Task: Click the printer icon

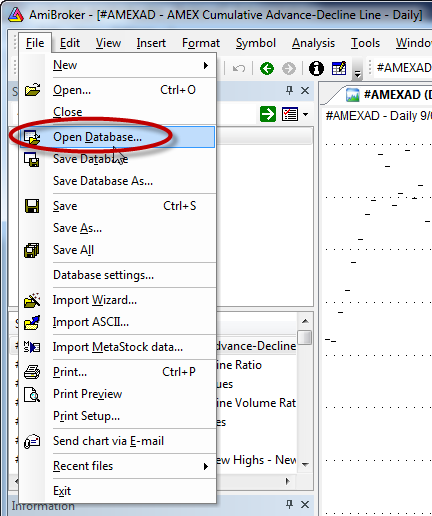Action: click(x=32, y=372)
